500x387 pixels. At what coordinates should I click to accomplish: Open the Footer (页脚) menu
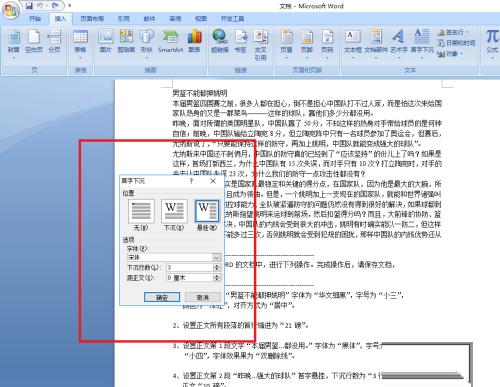(x=307, y=44)
